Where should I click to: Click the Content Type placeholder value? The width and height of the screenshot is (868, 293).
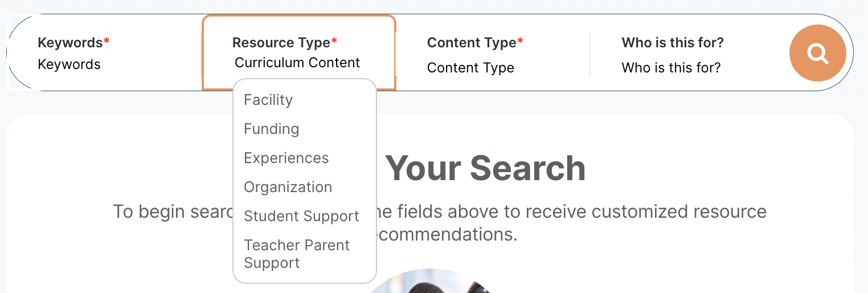470,68
